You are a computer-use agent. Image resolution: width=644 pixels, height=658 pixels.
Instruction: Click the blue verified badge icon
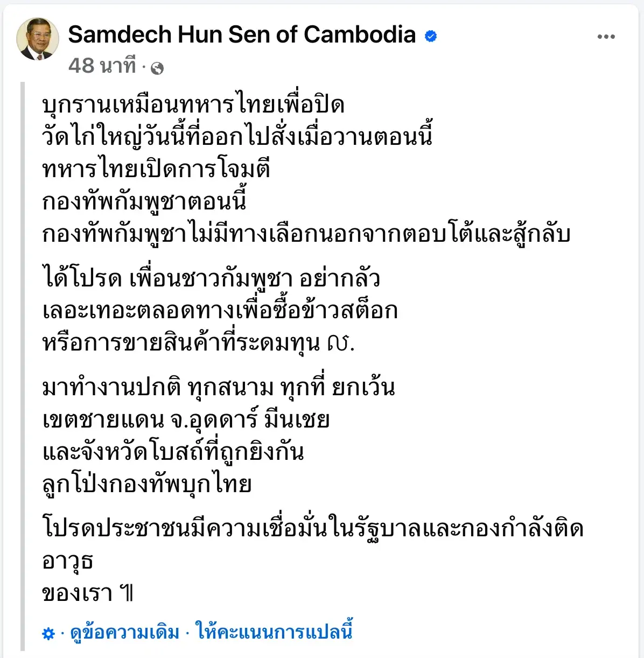click(x=431, y=36)
